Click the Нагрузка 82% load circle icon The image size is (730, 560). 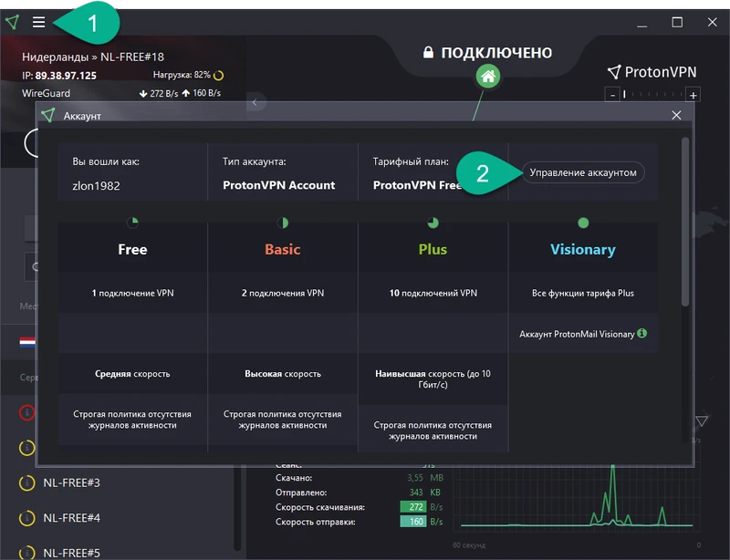coord(217,75)
